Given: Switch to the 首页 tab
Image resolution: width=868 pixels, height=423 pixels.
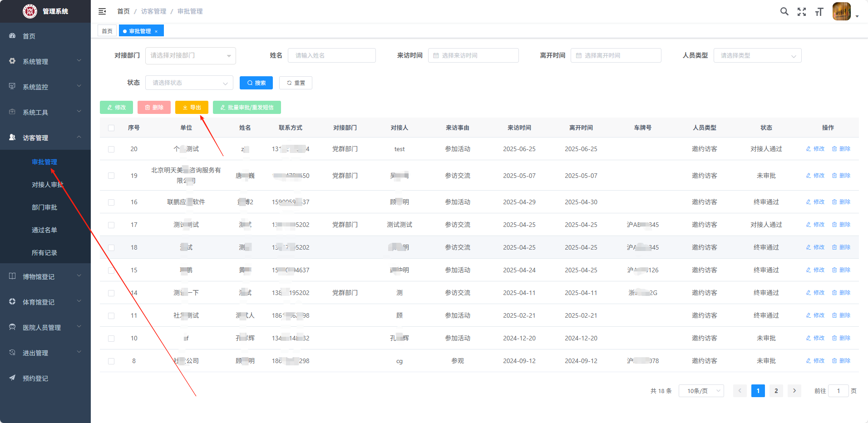Looking at the screenshot, I should [x=107, y=31].
